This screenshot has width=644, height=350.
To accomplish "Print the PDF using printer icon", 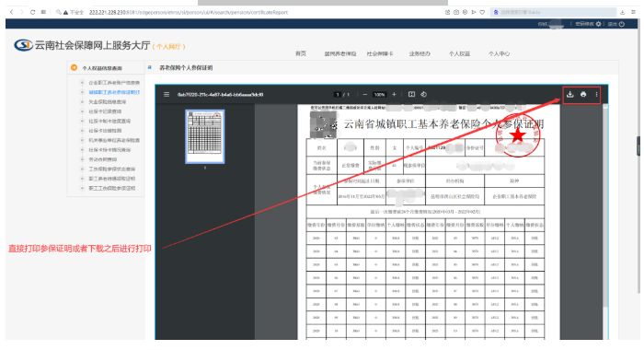I will click(583, 94).
